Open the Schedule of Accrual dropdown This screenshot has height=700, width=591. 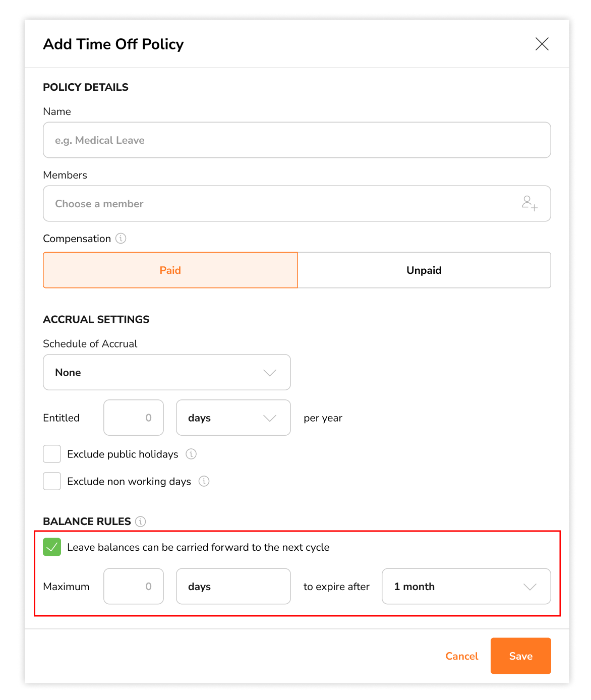[166, 372]
